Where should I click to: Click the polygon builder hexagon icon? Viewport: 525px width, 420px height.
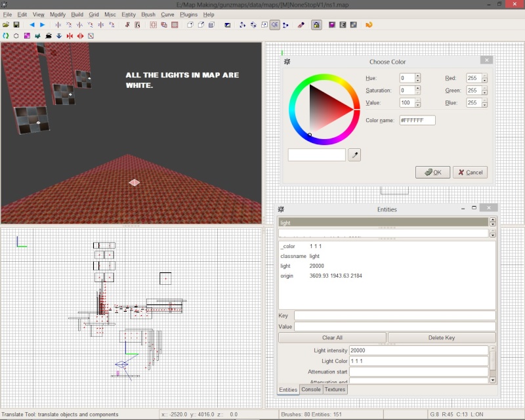click(16, 36)
